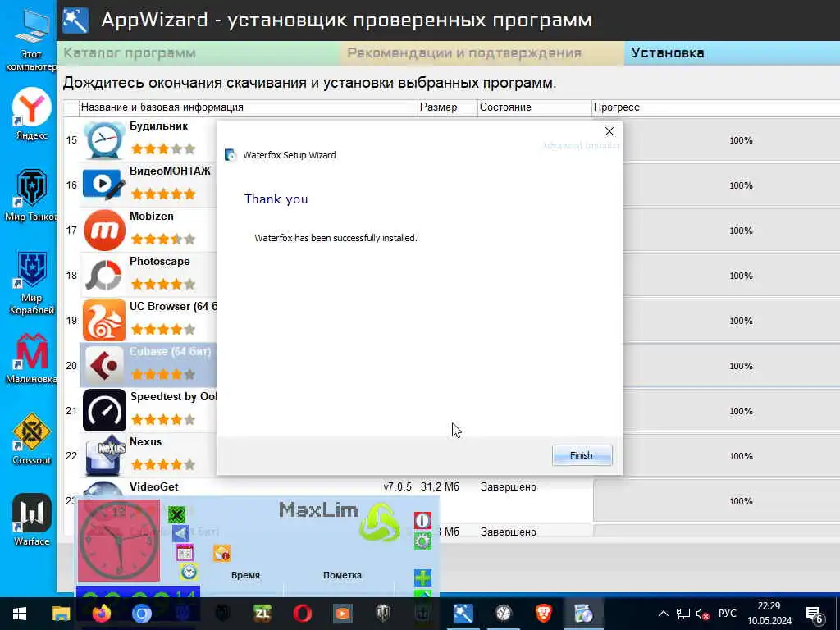Open the Crossout desktop shortcut

click(31, 439)
